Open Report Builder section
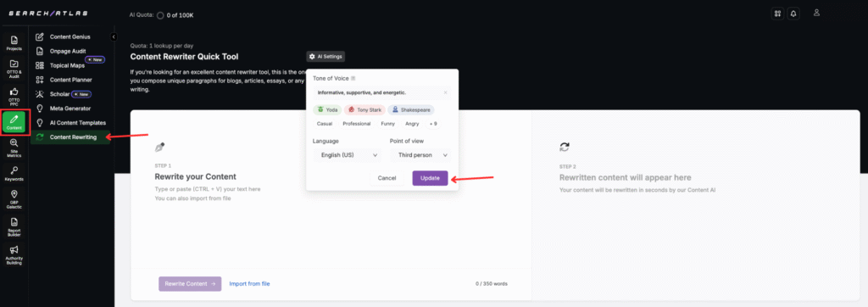 [14, 226]
